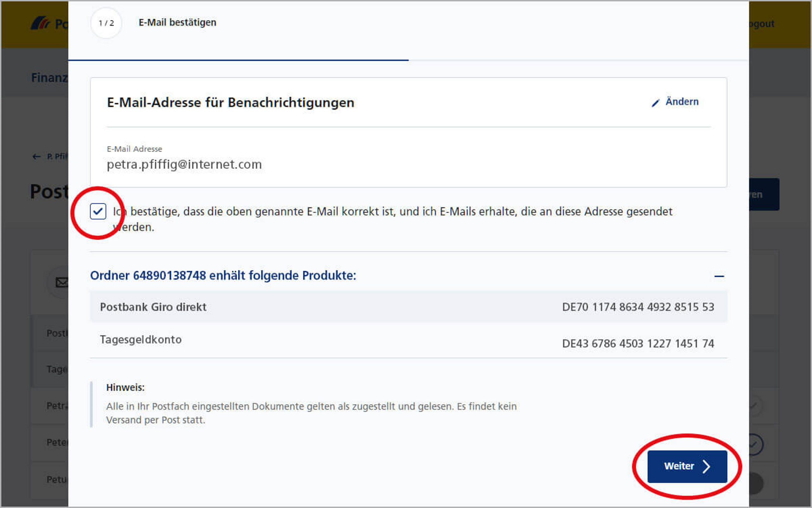Screen dimensions: 812x508
Task: Click the E-Mail-Adresse für Benachrichtigungen heading
Action: [x=231, y=103]
